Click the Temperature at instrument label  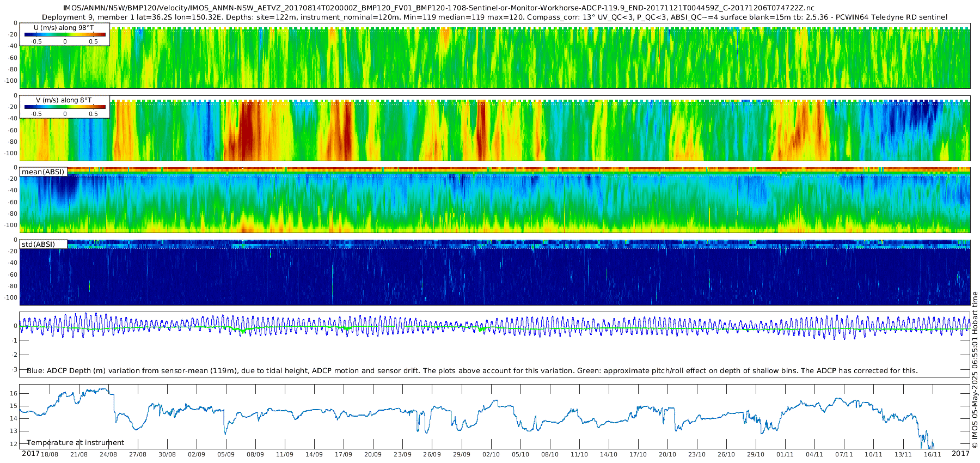click(76, 443)
